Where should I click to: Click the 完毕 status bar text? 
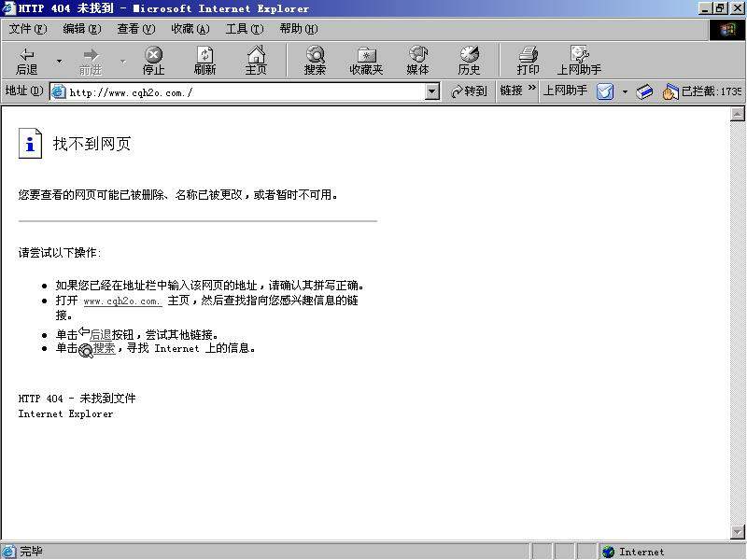(x=31, y=552)
